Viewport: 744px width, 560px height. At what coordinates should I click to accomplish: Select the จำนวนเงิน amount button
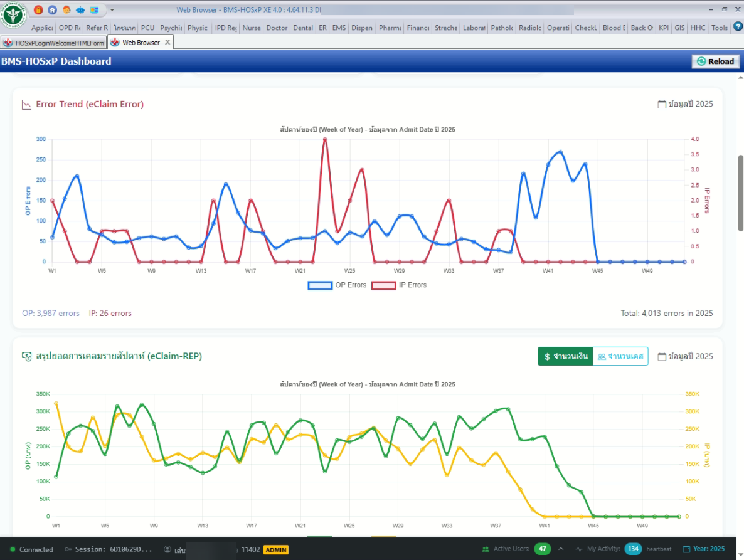coord(565,356)
